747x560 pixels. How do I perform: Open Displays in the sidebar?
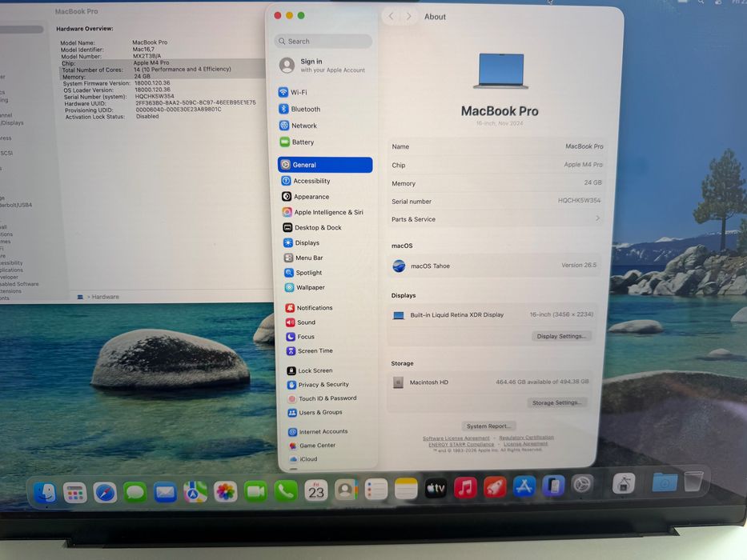pyautogui.click(x=327, y=243)
